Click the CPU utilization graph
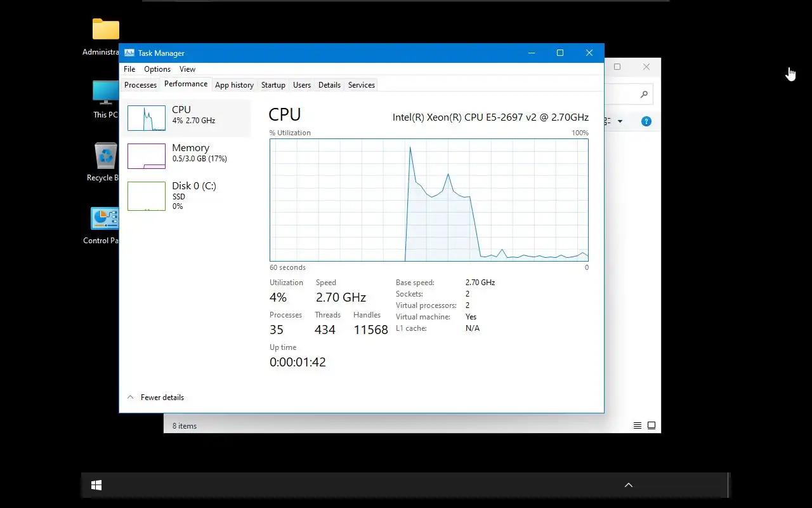 coord(429,200)
